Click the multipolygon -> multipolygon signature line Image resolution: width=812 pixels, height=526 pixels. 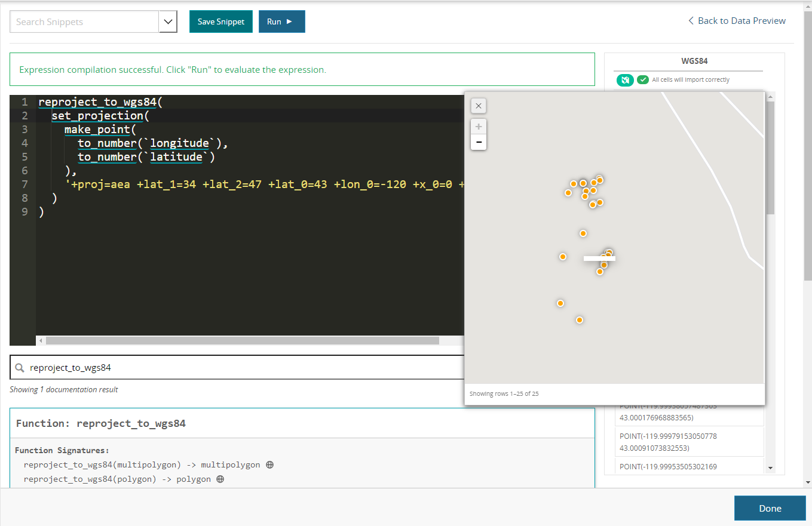[x=142, y=465]
